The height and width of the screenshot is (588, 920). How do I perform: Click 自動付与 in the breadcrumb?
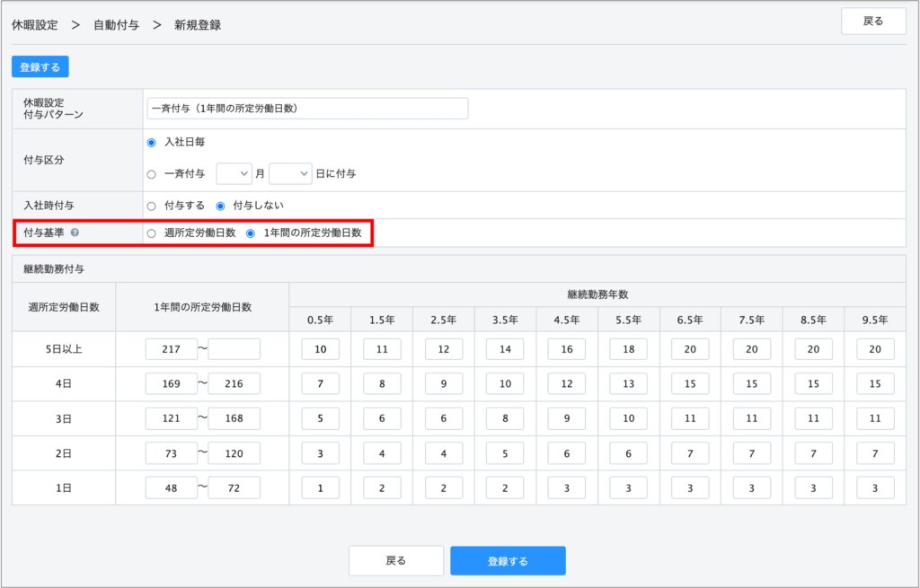coord(116,25)
